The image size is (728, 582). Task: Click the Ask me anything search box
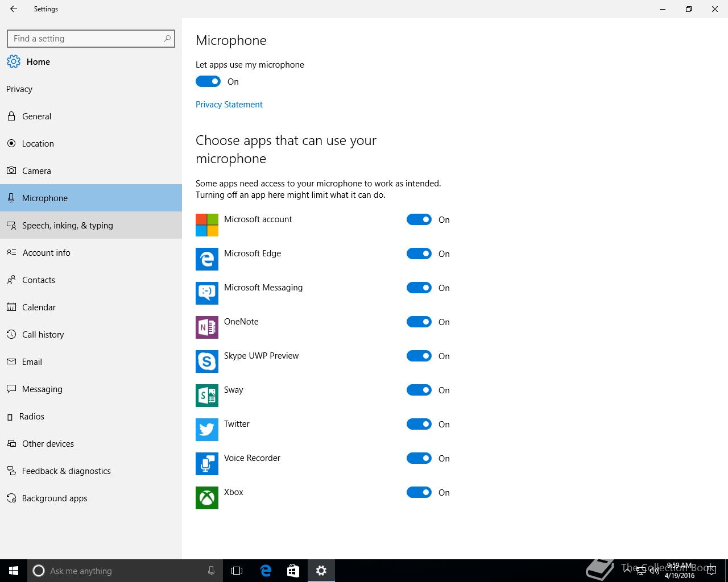(125, 571)
